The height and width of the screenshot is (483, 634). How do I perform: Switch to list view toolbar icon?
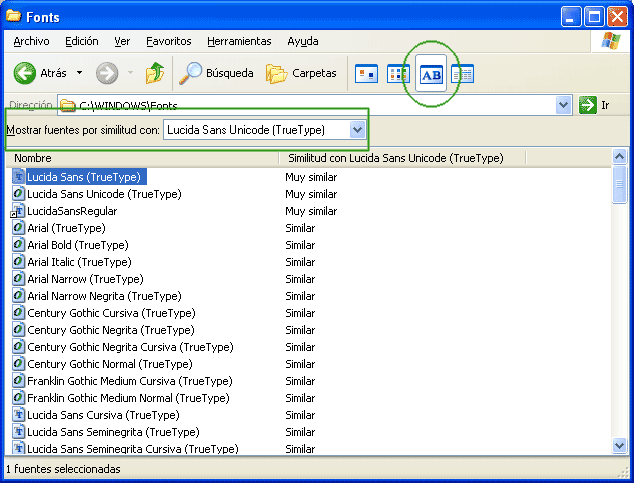tap(398, 74)
